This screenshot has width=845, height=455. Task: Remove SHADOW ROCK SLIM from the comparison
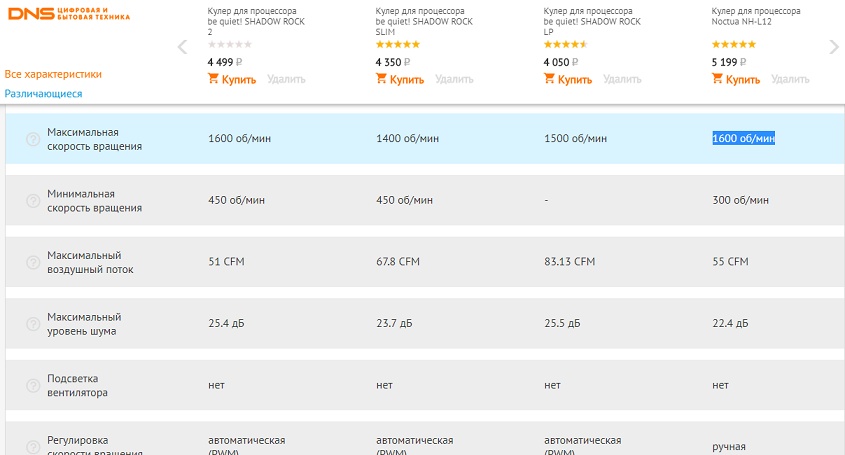[x=454, y=79]
